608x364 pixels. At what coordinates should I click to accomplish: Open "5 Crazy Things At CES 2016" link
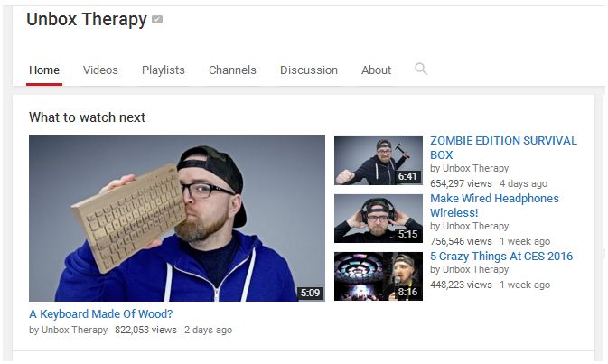[501, 257]
